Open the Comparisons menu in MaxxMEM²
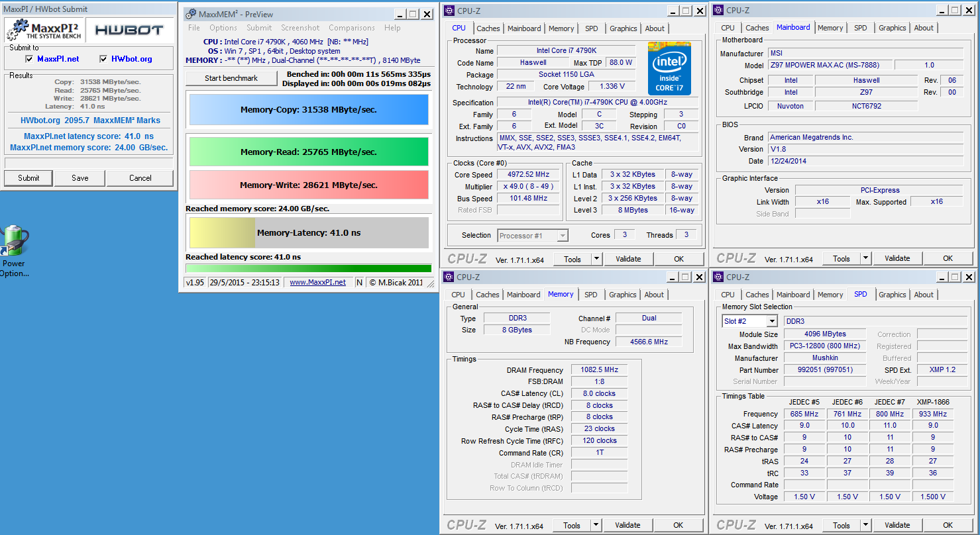 click(x=352, y=28)
